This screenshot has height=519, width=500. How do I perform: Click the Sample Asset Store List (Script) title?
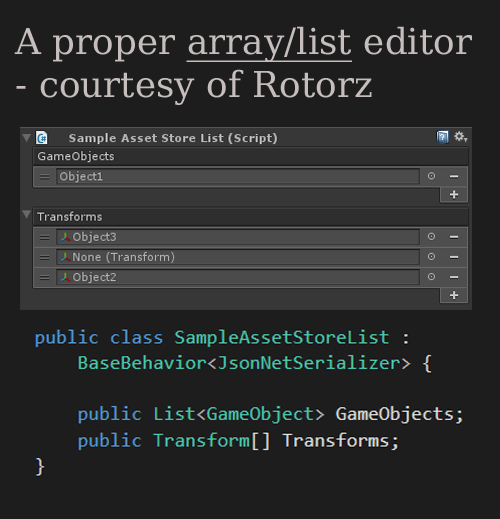(173, 138)
